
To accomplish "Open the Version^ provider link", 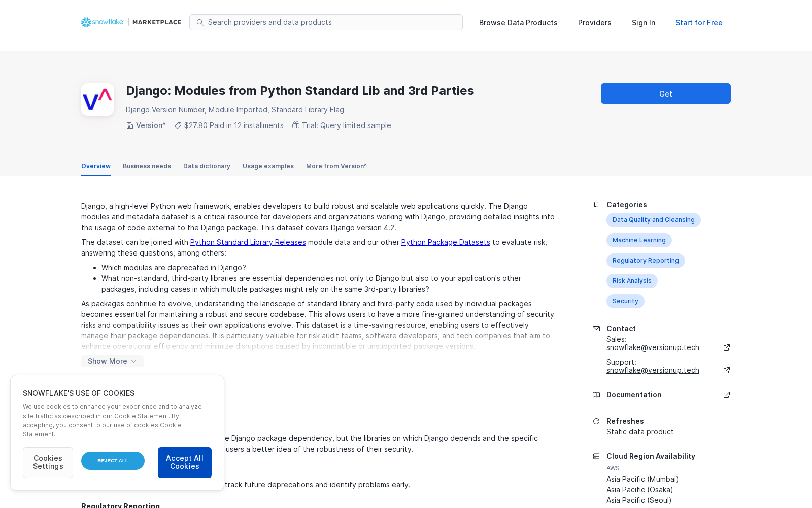I will (151, 125).
